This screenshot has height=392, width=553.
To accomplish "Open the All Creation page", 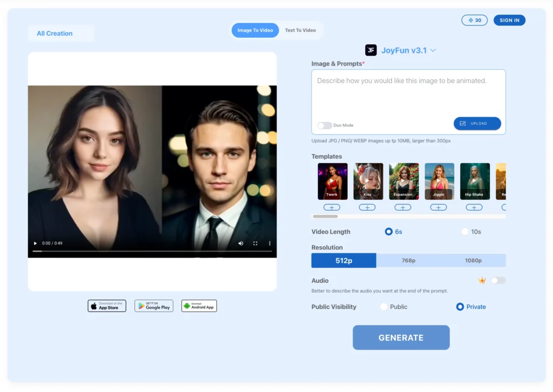I will coord(54,33).
